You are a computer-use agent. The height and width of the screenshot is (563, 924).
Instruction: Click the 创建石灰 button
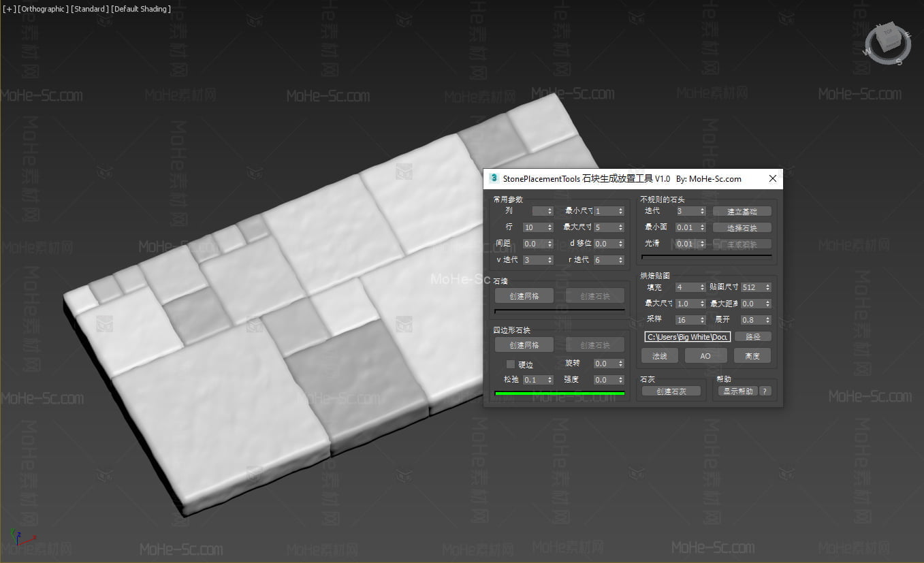(x=671, y=391)
